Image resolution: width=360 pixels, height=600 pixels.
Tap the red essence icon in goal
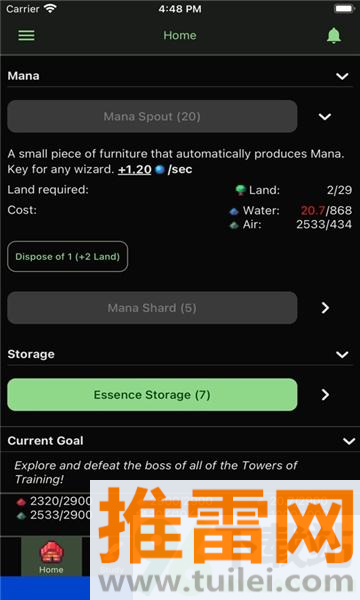[21, 501]
